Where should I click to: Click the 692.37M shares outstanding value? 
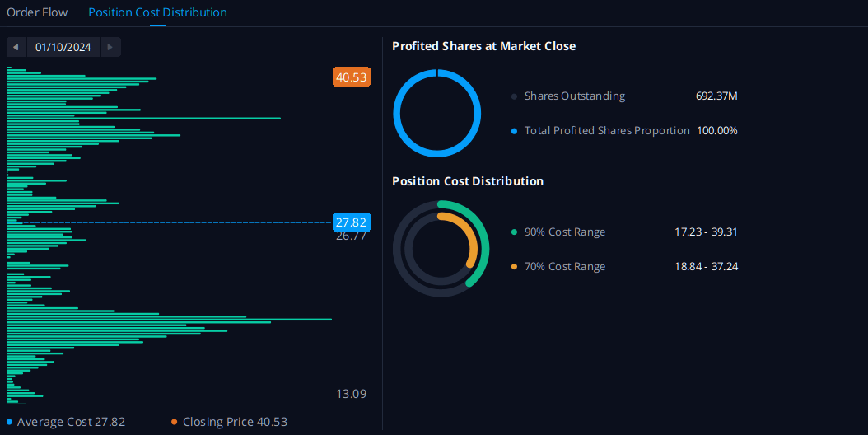[x=716, y=96]
